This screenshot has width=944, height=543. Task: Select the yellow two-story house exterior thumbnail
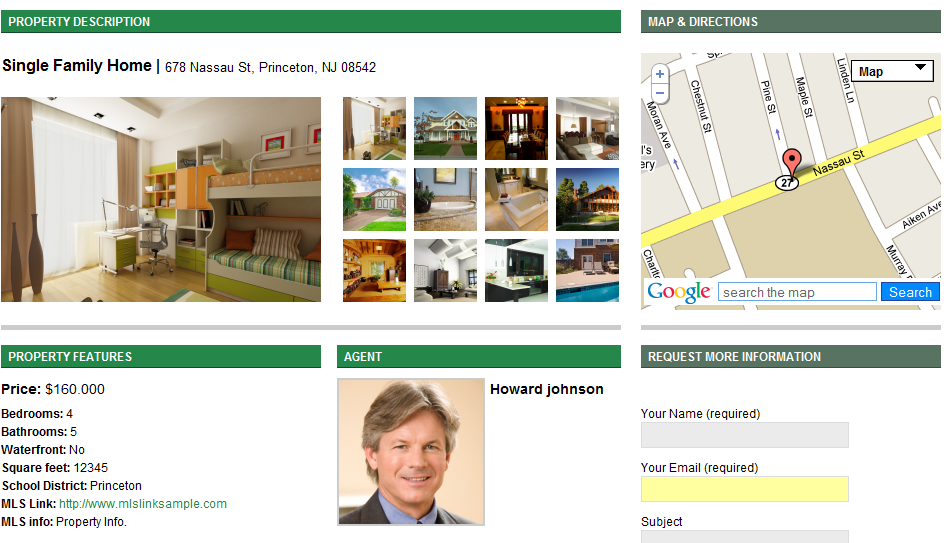coord(446,128)
